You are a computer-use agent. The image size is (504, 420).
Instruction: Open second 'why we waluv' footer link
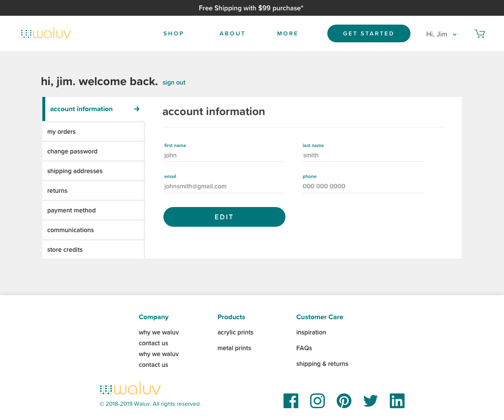(159, 354)
